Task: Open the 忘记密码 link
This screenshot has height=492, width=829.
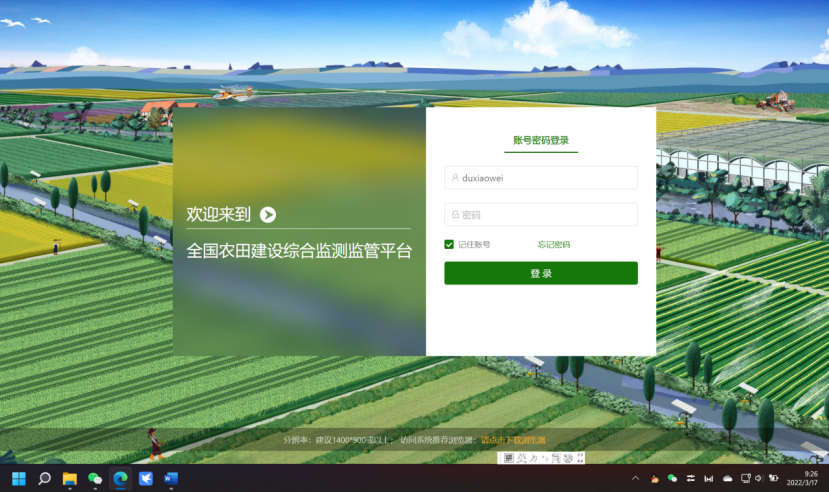Action: [554, 244]
